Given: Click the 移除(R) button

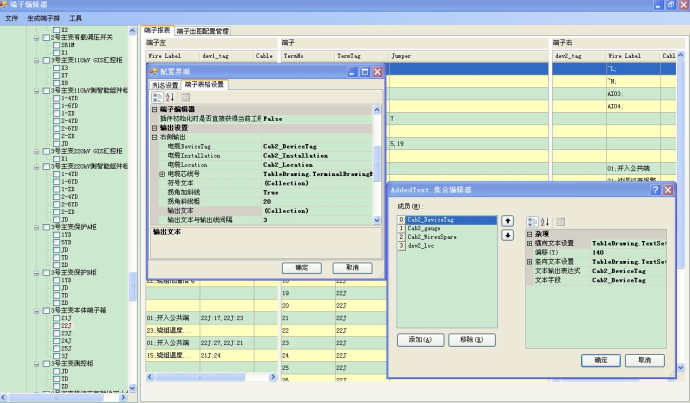Looking at the screenshot, I should [471, 340].
